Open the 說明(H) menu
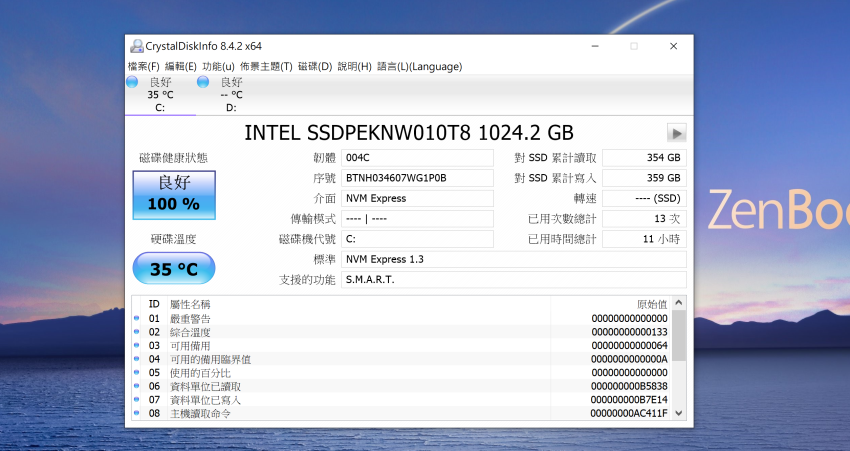The height and width of the screenshot is (451, 850). pos(355,67)
